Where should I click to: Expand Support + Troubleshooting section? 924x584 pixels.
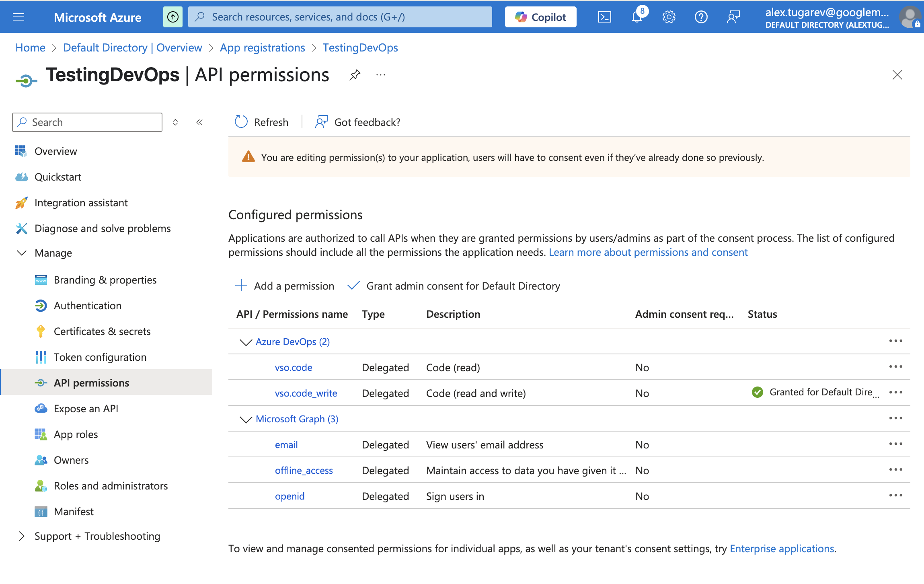(22, 536)
